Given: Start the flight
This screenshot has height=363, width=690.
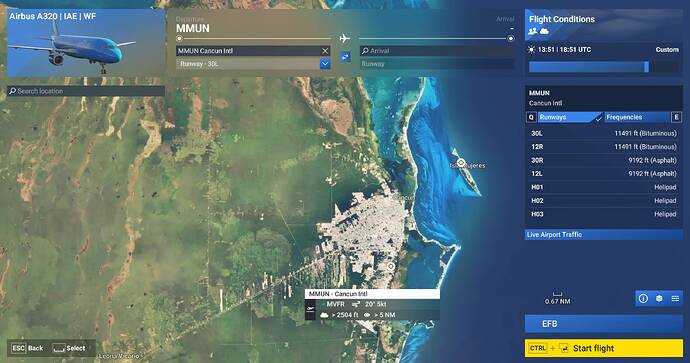Looking at the screenshot, I should [604, 348].
